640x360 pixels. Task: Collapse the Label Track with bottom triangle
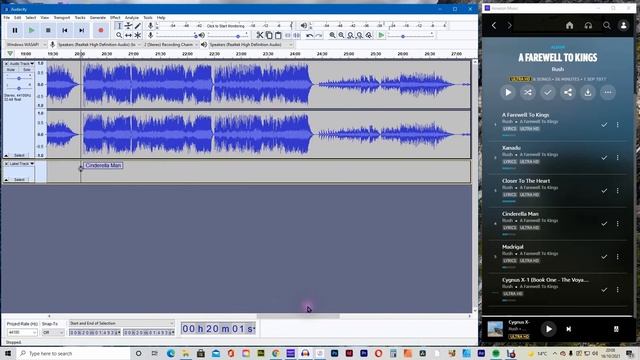pyautogui.click(x=6, y=180)
